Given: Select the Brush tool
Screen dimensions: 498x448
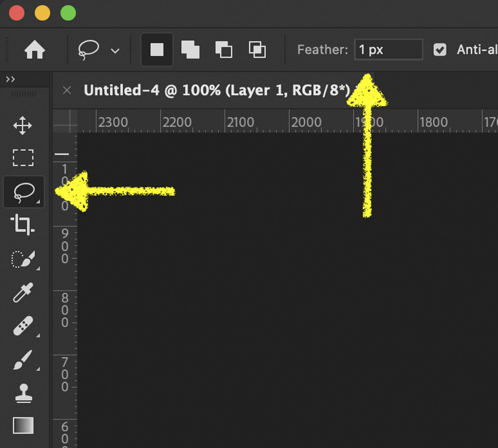Looking at the screenshot, I should coord(23,359).
